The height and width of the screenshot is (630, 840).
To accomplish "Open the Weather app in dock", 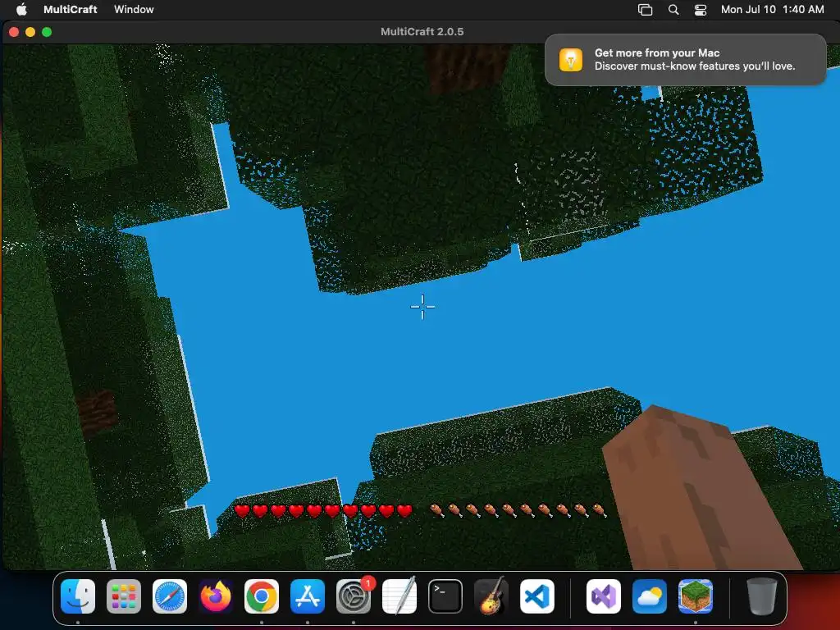I will pyautogui.click(x=650, y=596).
